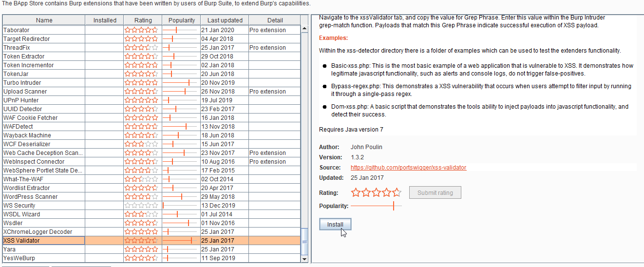Select the Turbo Intruder extension

[152, 83]
